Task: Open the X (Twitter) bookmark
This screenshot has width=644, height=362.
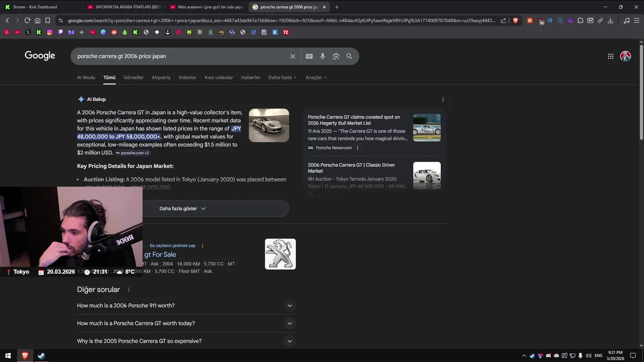Action: pyautogui.click(x=28, y=32)
